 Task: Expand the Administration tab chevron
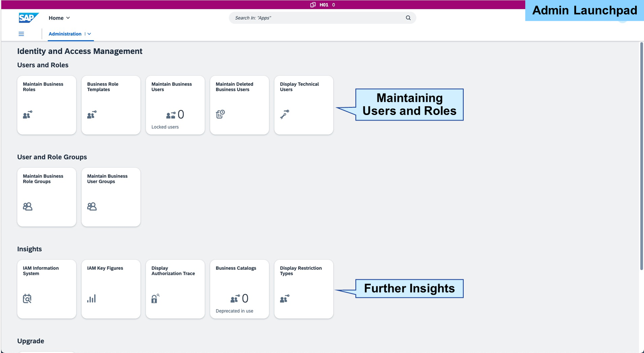click(89, 34)
